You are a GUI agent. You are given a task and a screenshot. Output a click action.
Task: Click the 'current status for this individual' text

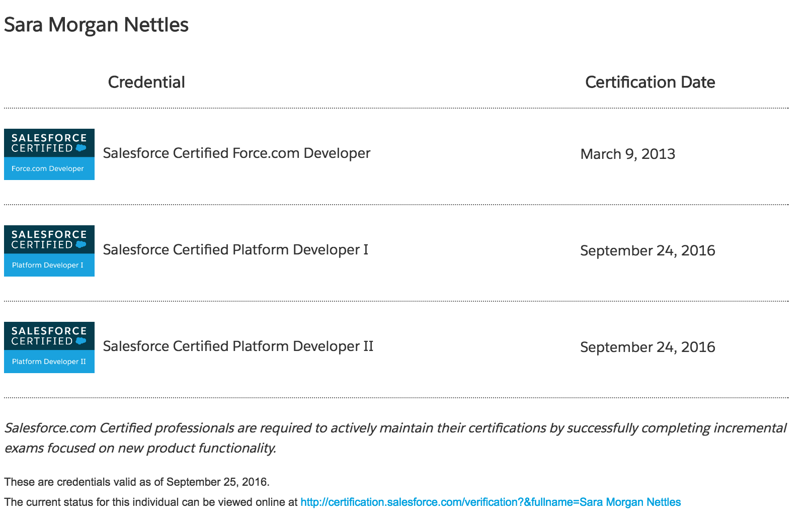click(x=151, y=502)
